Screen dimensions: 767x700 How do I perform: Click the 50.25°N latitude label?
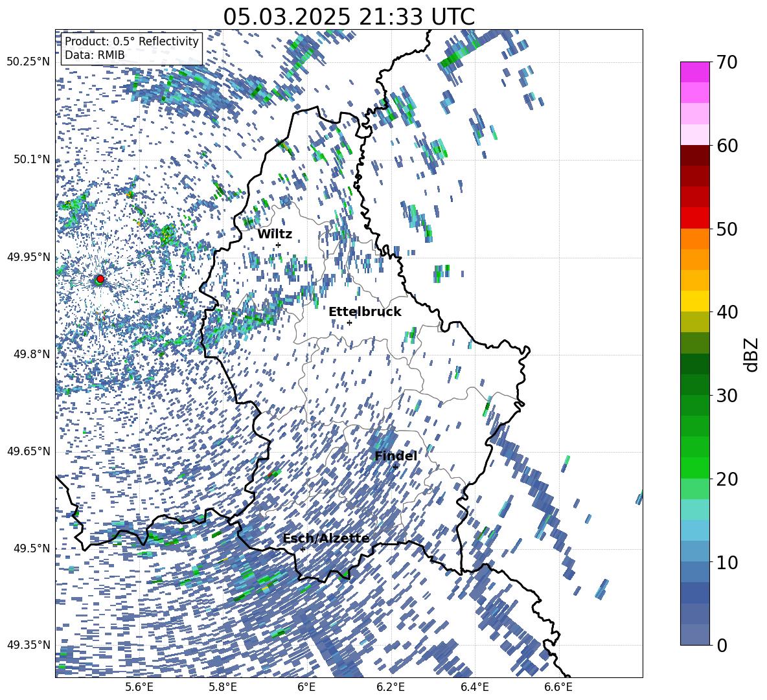29,62
